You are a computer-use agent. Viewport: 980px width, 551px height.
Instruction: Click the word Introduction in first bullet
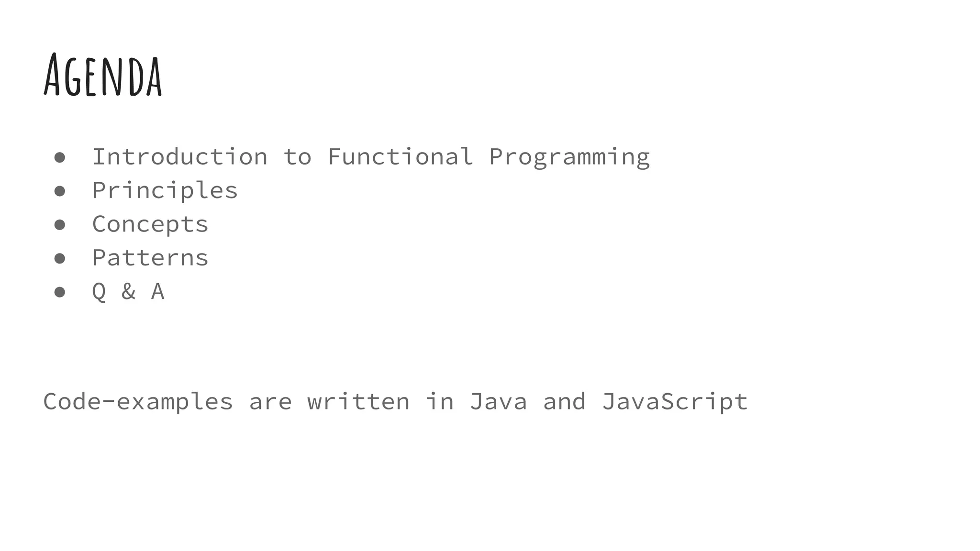(x=180, y=156)
